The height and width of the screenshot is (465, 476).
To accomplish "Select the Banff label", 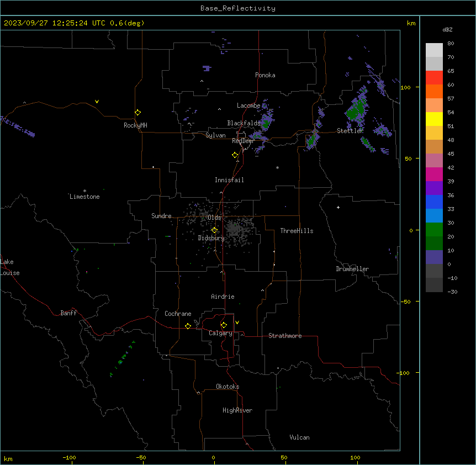I will [x=68, y=313].
